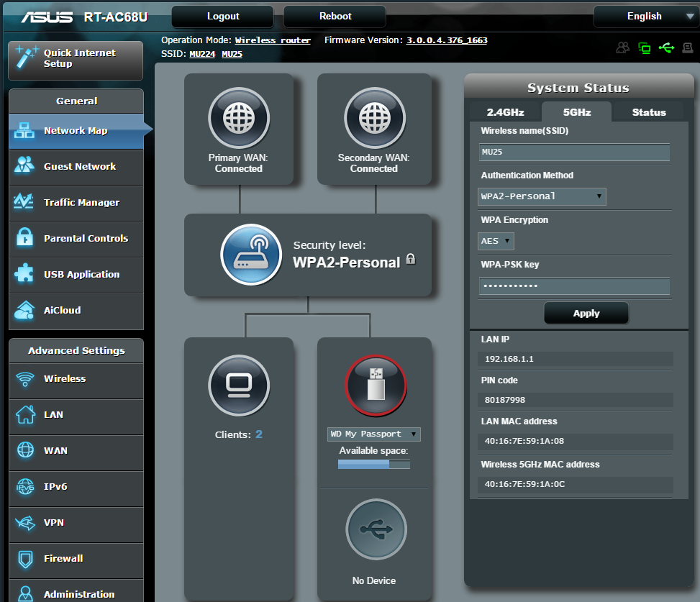Click the Primary WAN globe icon
This screenshot has width=700, height=602.
(239, 118)
